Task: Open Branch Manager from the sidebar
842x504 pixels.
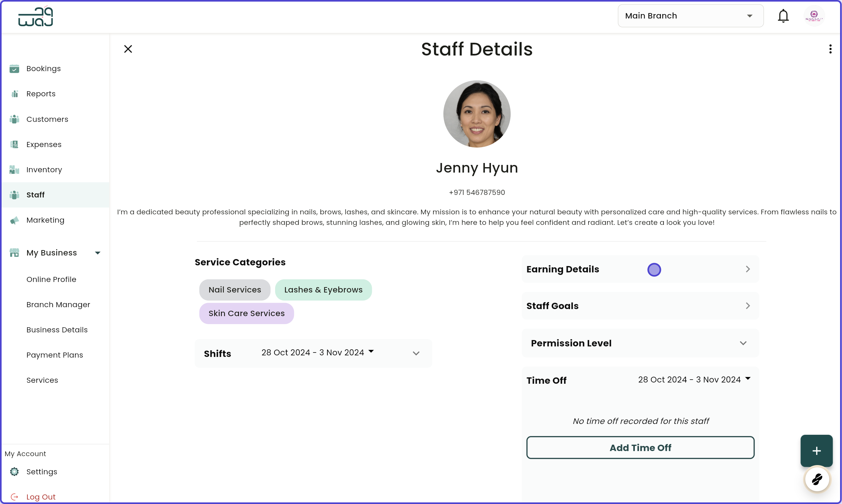Action: [x=58, y=305]
